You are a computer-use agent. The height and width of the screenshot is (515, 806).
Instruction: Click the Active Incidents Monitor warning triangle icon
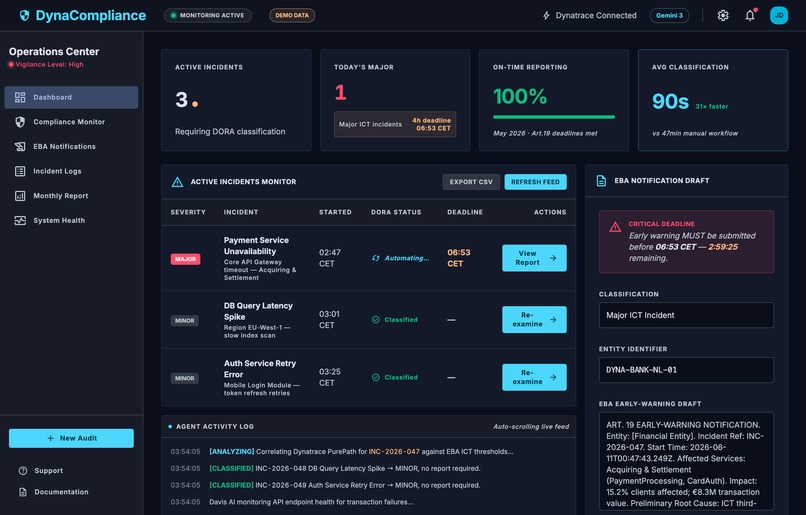pos(177,182)
